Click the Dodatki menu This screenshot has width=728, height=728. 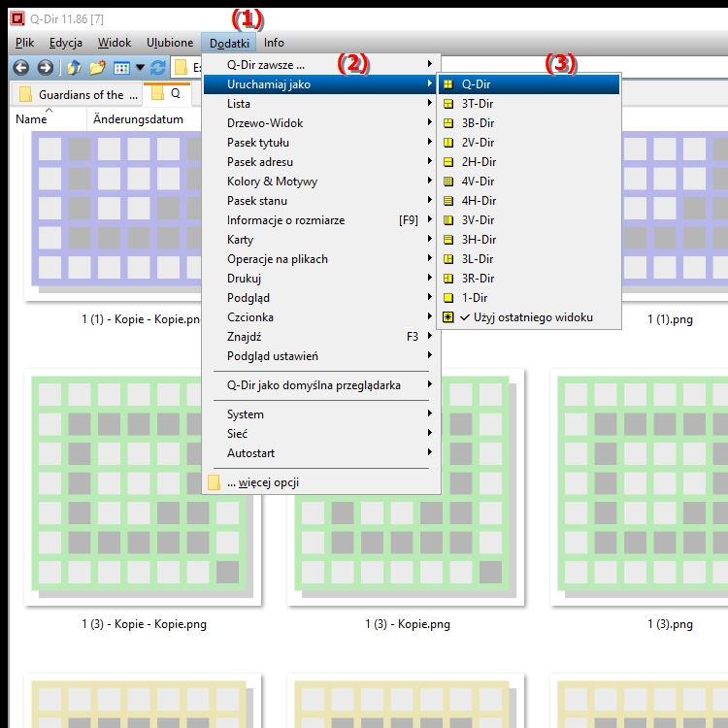coord(229,43)
